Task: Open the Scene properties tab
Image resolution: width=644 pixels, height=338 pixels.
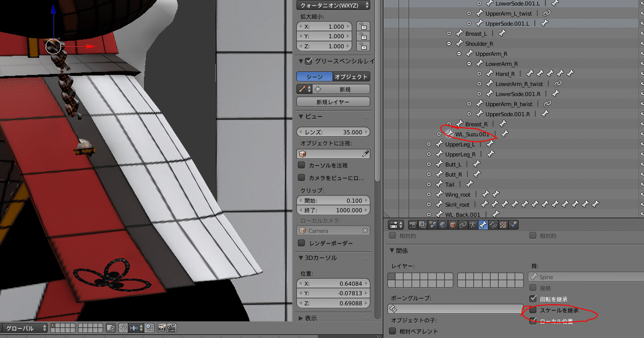Action: click(433, 225)
